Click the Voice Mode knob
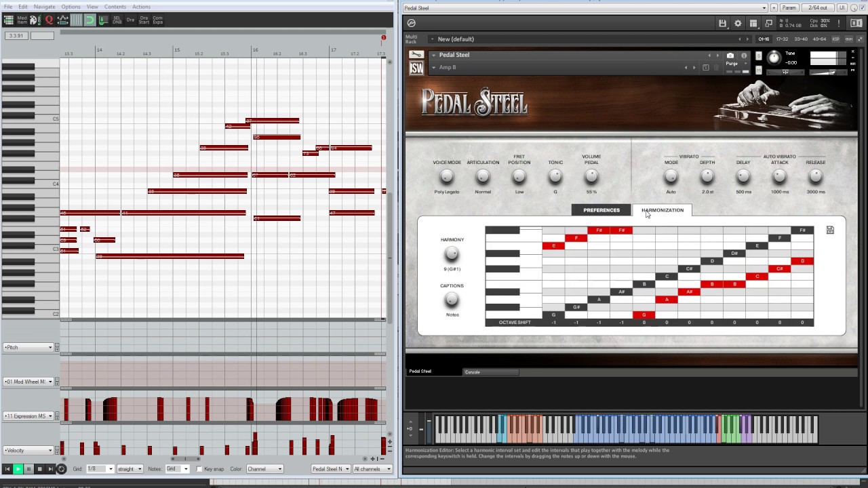 click(x=446, y=176)
